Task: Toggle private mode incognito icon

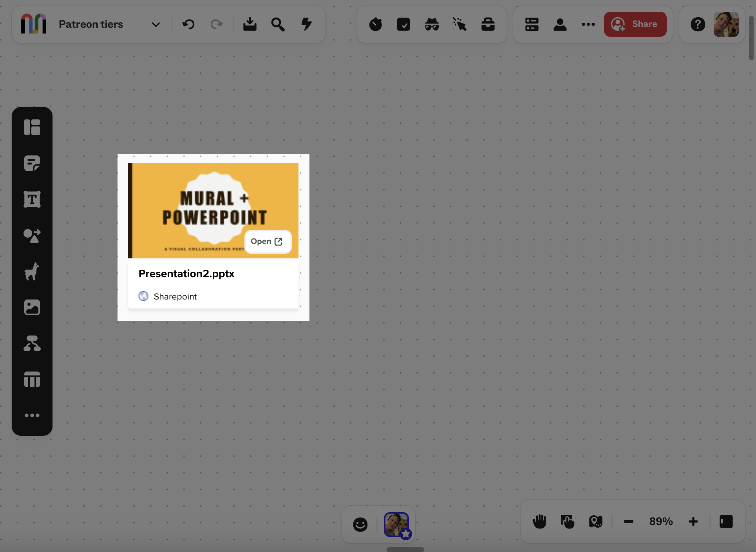Action: click(432, 24)
